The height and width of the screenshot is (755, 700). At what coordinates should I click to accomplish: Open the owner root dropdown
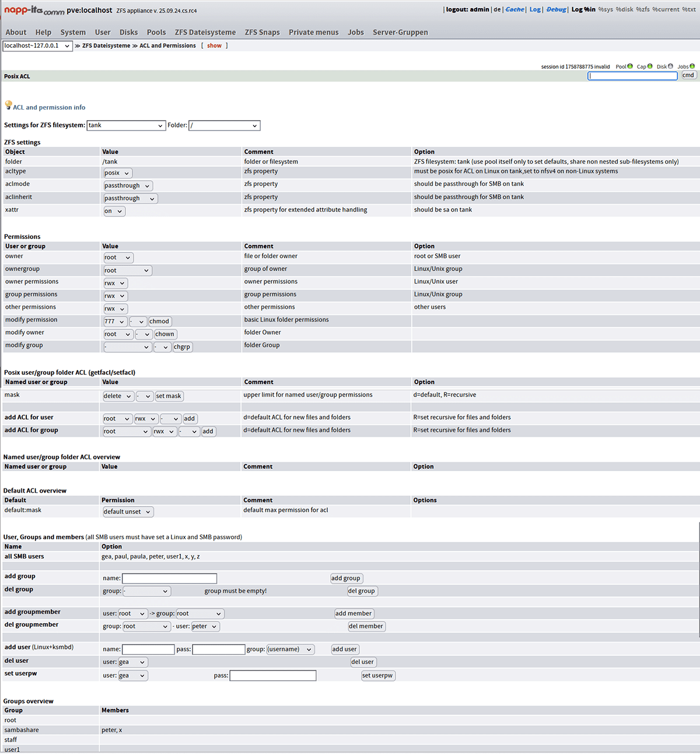[118, 258]
